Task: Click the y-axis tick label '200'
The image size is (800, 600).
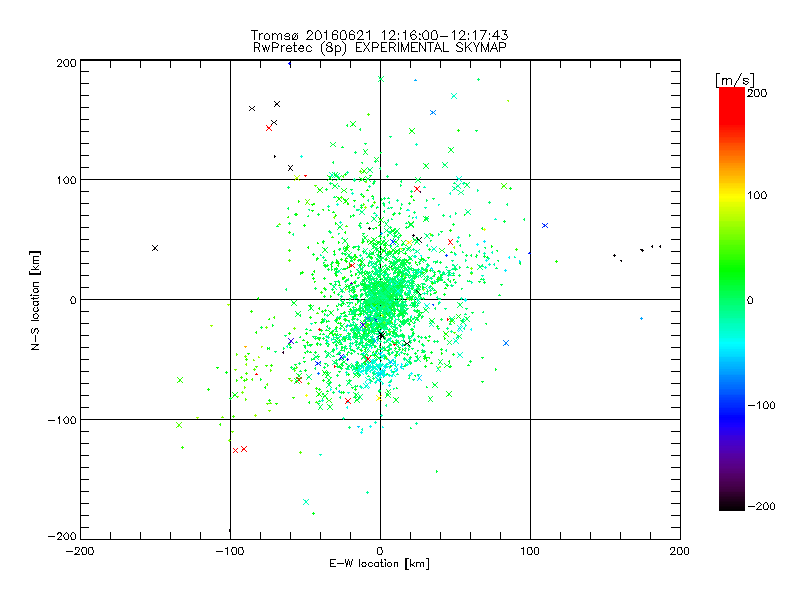Action: point(66,63)
